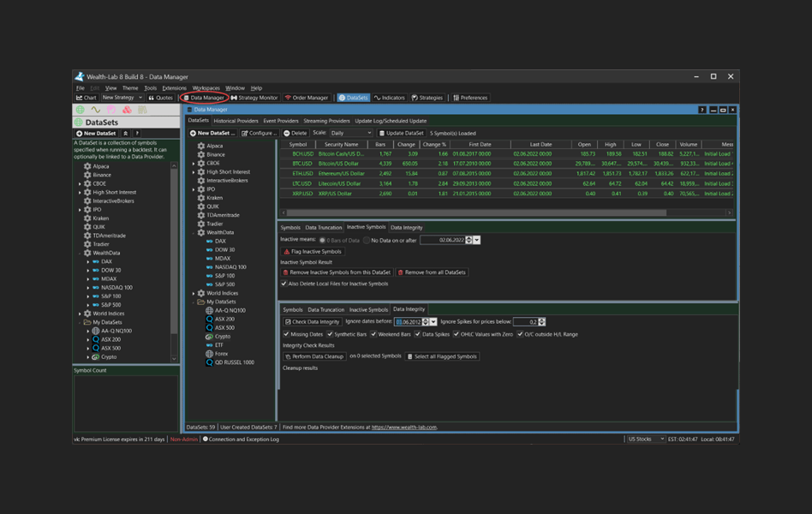Open the Ignore dates before calendar dropdown
The height and width of the screenshot is (514, 812).
point(433,322)
